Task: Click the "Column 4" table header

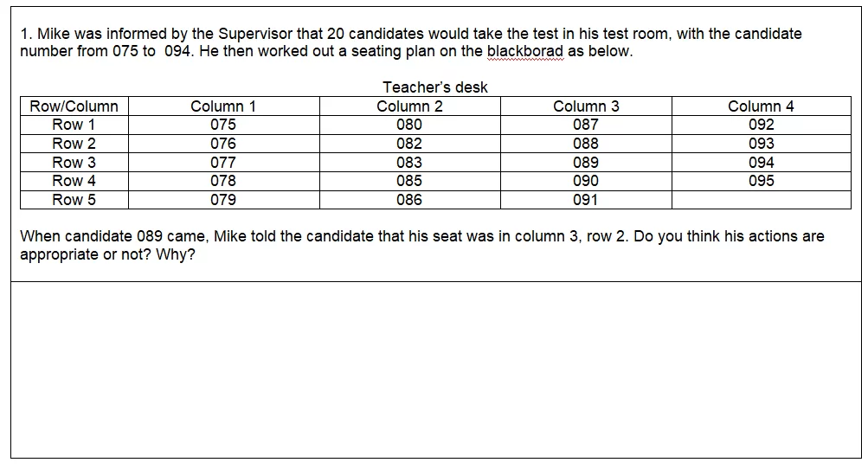Action: pos(761,106)
